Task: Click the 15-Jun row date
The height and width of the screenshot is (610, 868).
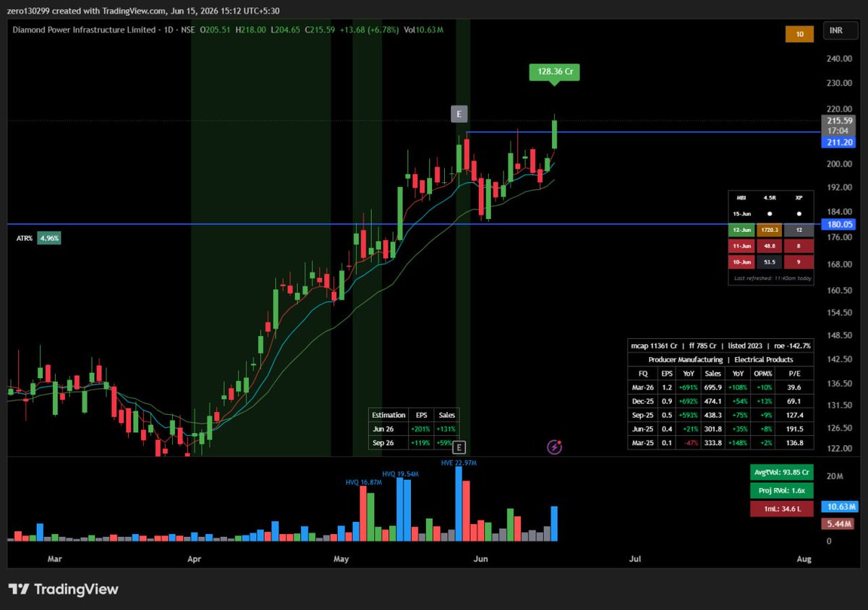Action: tap(741, 214)
